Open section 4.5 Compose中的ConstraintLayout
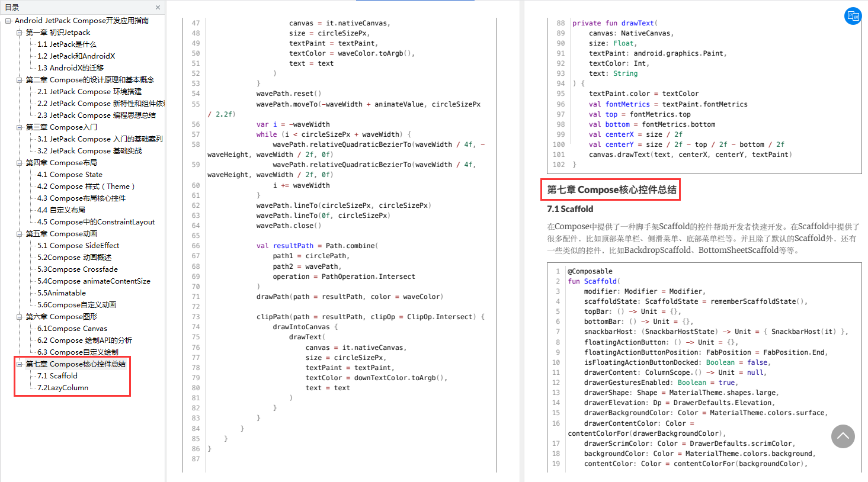 (x=96, y=222)
